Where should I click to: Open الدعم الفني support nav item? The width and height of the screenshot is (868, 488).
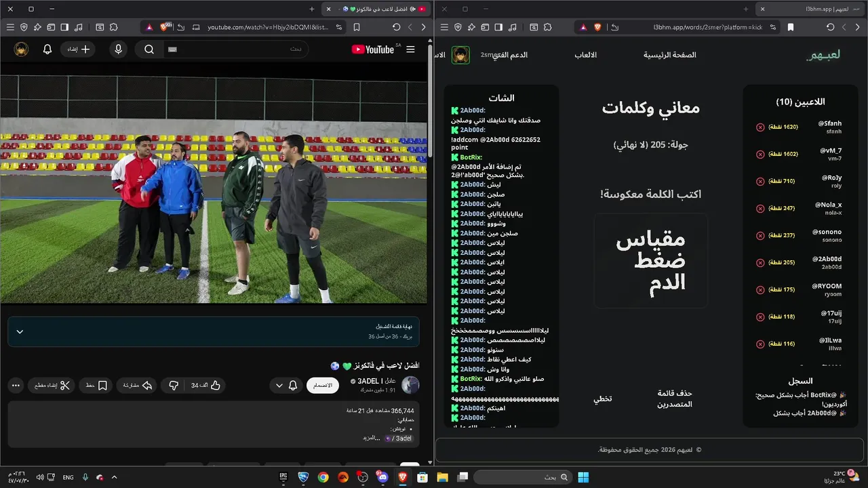pyautogui.click(x=510, y=55)
